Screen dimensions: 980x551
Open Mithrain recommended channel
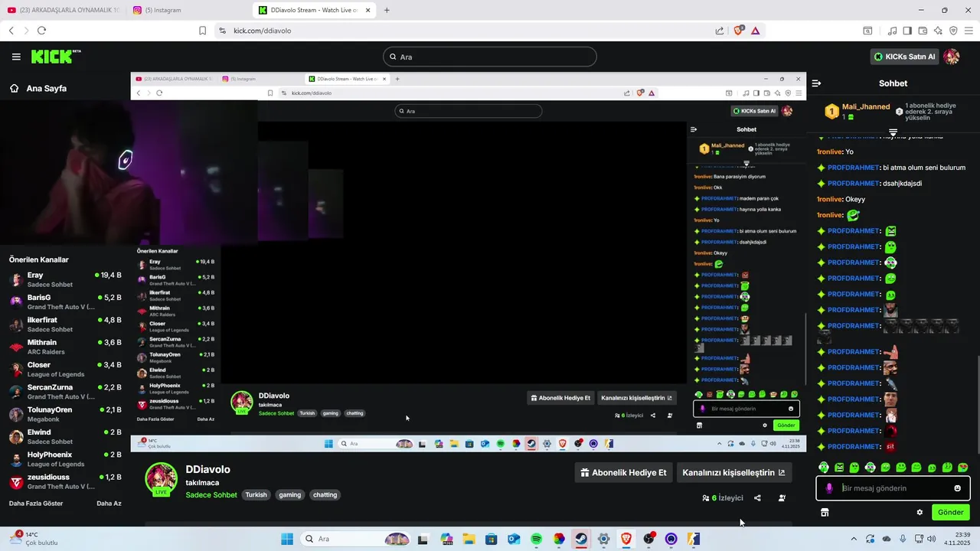tap(65, 347)
